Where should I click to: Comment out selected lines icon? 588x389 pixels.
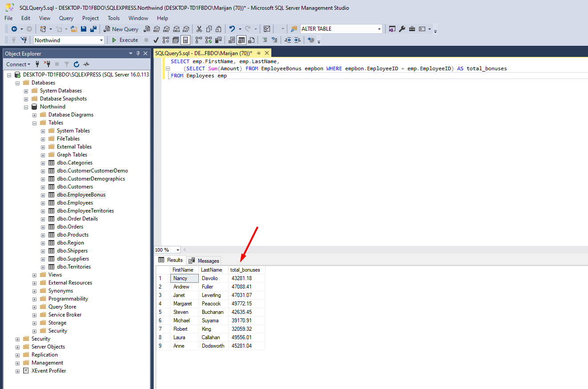pos(265,40)
